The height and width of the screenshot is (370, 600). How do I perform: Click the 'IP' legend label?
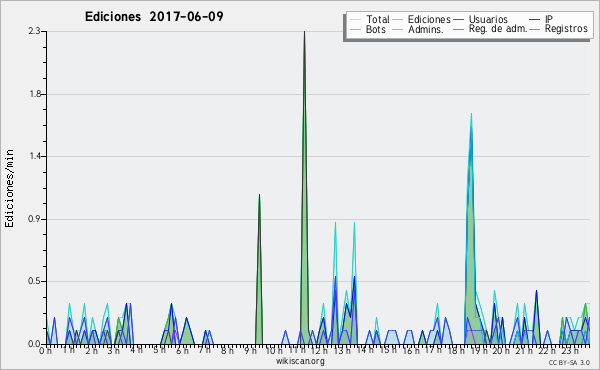tap(549, 19)
